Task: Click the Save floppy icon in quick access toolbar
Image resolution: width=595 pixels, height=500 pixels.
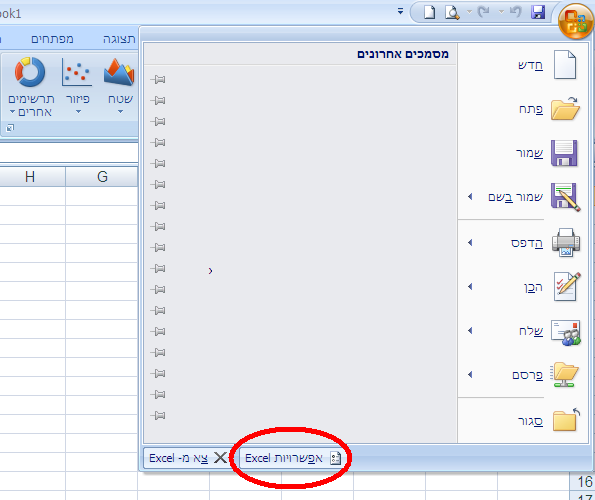Action: [538, 12]
